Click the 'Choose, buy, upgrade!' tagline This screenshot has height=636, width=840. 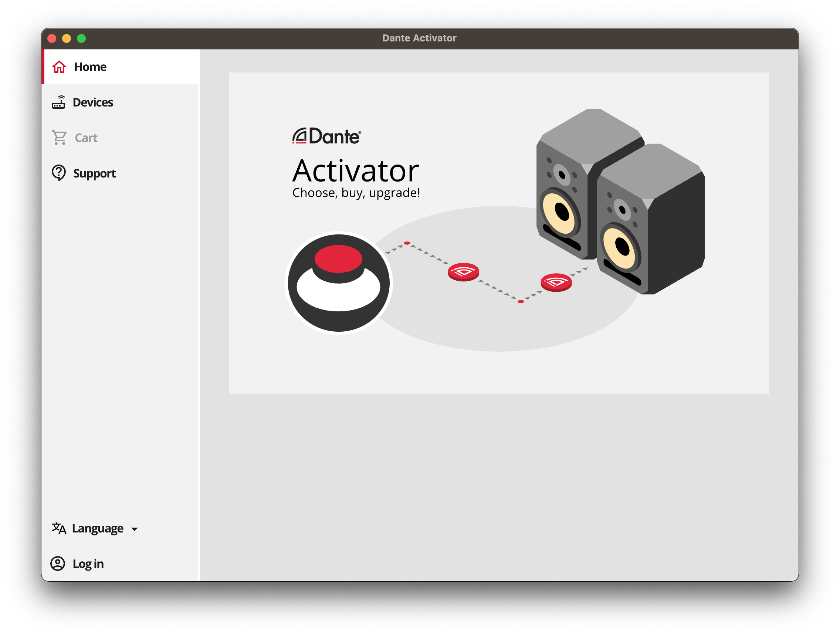[x=356, y=193]
